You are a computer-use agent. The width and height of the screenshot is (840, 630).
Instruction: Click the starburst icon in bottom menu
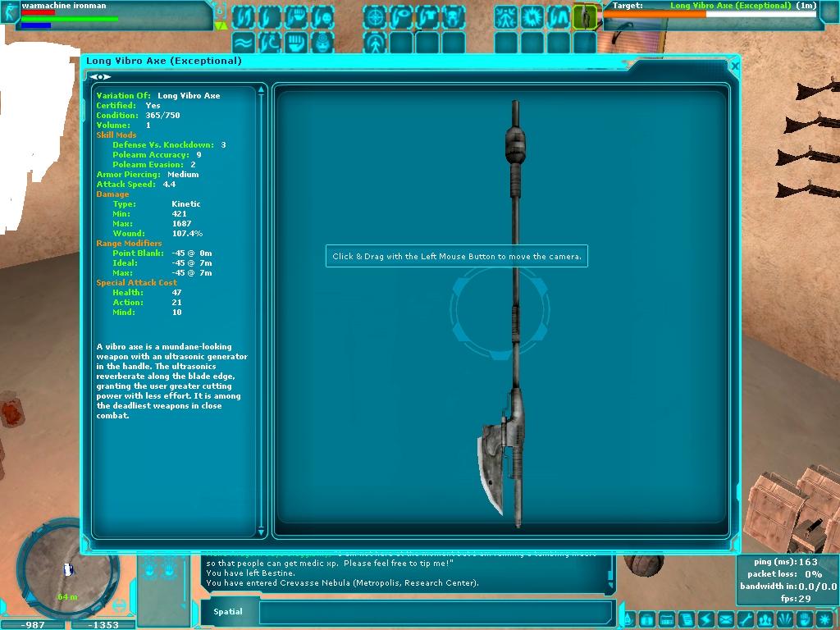coord(825,620)
